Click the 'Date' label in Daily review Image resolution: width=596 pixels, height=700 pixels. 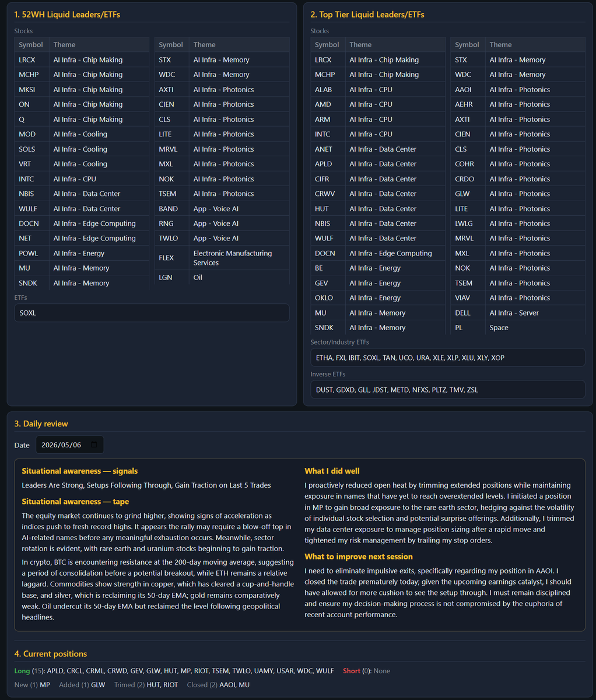coord(22,445)
